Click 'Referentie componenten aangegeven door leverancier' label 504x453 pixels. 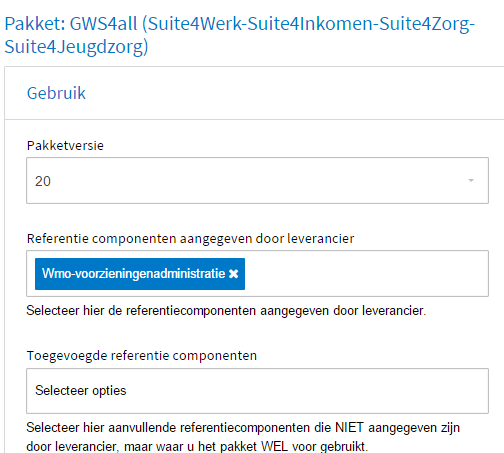click(190, 239)
